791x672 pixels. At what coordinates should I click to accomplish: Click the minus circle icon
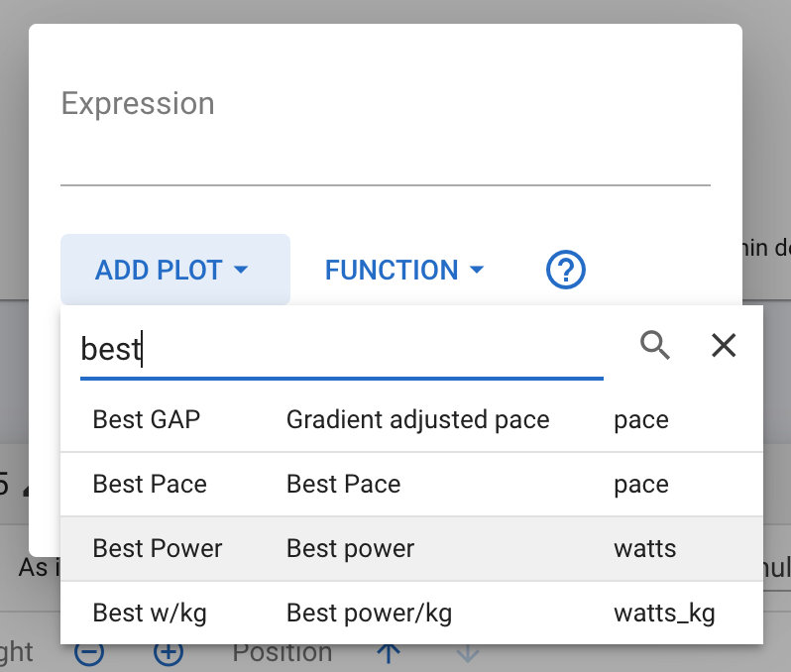click(90, 654)
